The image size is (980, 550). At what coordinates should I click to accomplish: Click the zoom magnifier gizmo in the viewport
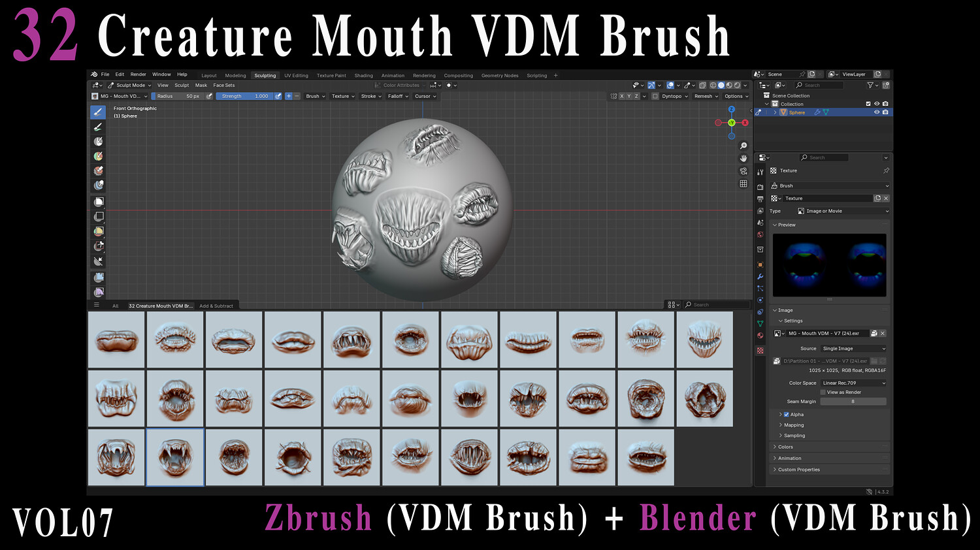[743, 146]
